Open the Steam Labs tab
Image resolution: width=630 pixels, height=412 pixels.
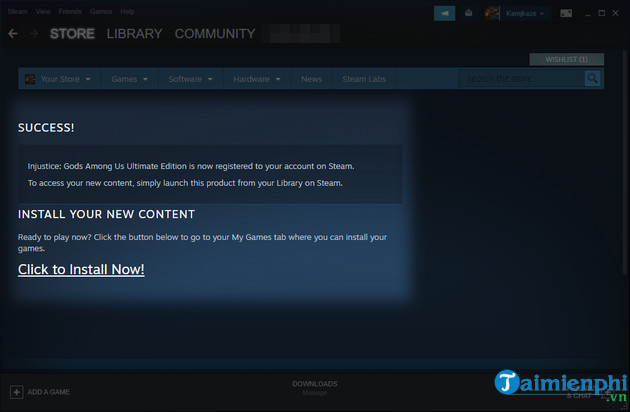pyautogui.click(x=364, y=79)
